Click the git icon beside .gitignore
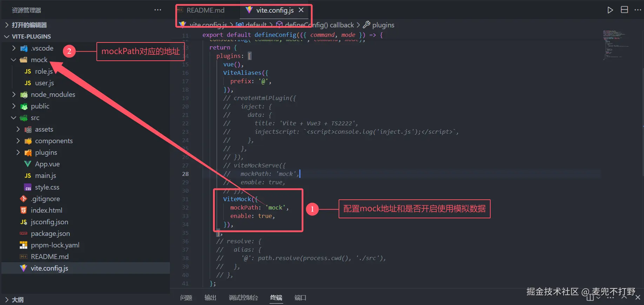644x305 pixels. pyautogui.click(x=24, y=199)
